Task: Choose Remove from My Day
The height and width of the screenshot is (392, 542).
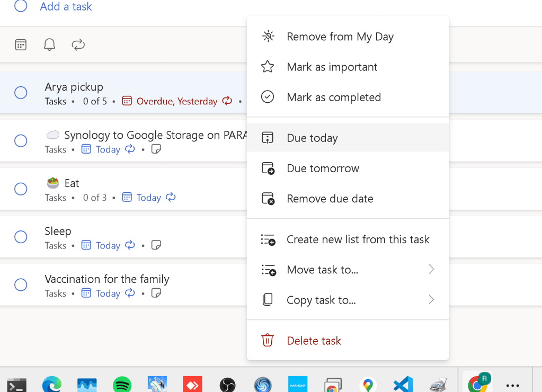Action: click(348, 37)
